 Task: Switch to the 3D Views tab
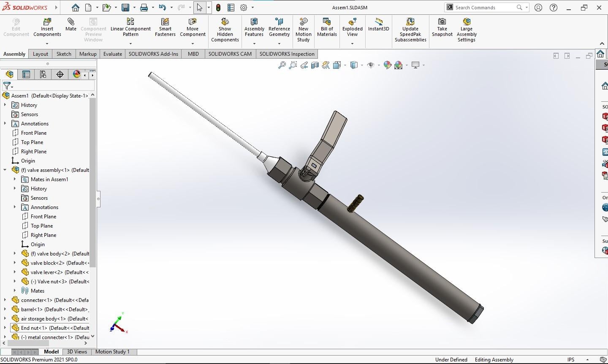[x=77, y=352]
